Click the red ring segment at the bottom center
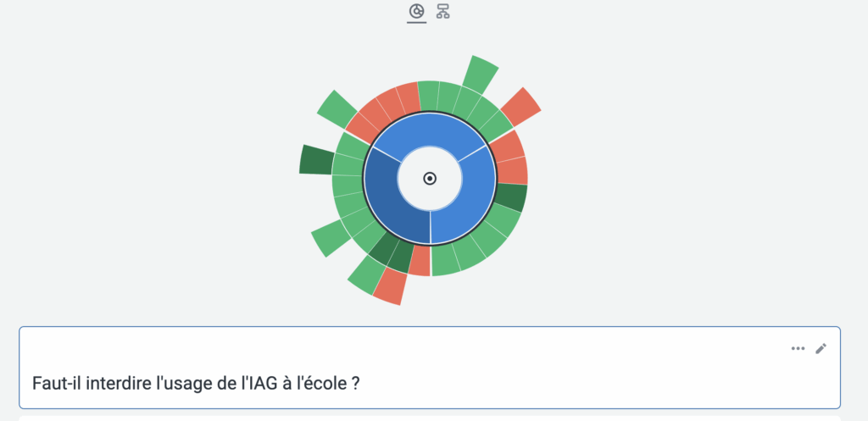Image resolution: width=868 pixels, height=421 pixels. (x=420, y=261)
